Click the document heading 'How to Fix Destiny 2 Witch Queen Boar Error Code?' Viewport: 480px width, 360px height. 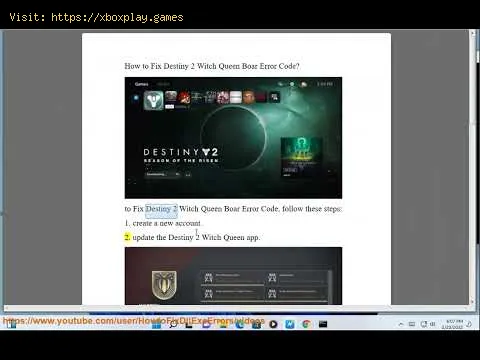click(x=212, y=66)
